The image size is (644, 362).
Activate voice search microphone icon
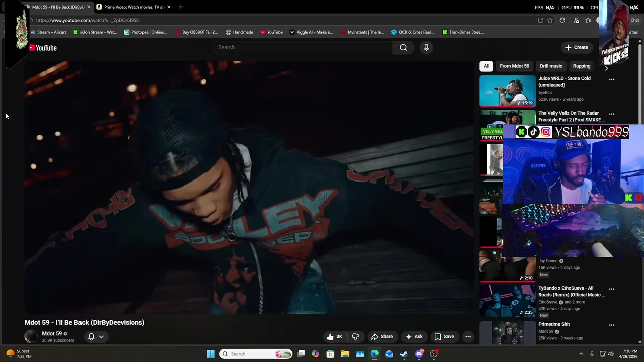pyautogui.click(x=426, y=47)
